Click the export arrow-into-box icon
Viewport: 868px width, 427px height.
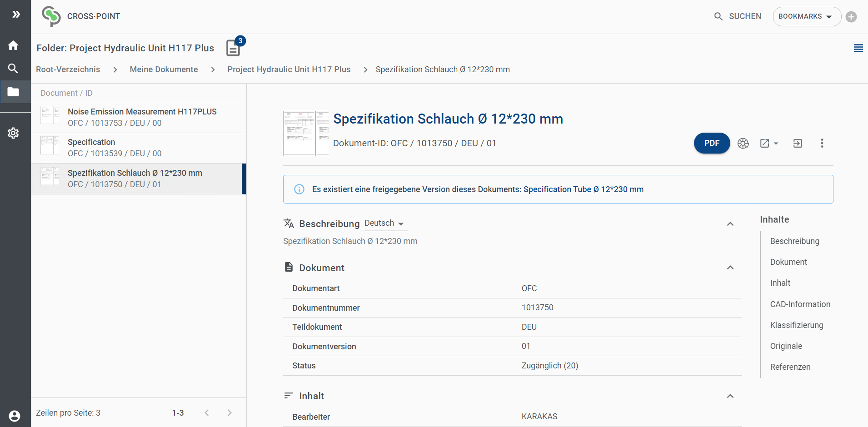(798, 144)
